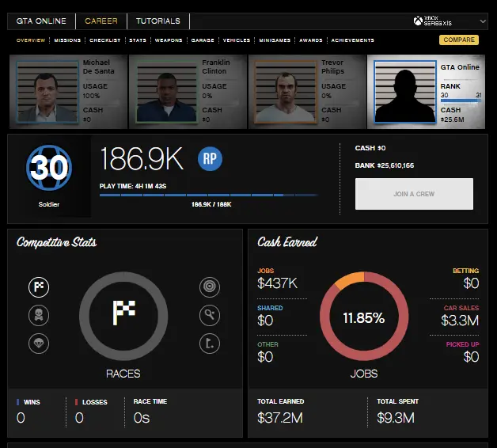
Task: Click the blue RP badge icon
Action: tap(210, 158)
